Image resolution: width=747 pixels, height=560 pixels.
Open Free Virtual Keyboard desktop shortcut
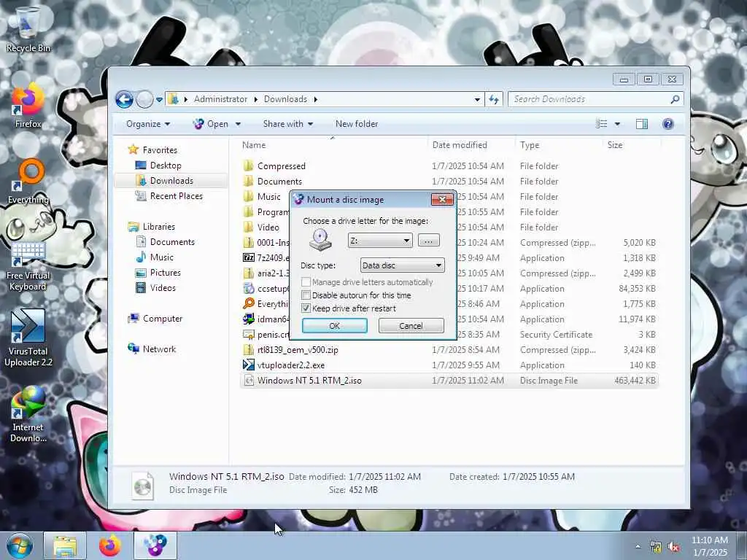point(28,265)
